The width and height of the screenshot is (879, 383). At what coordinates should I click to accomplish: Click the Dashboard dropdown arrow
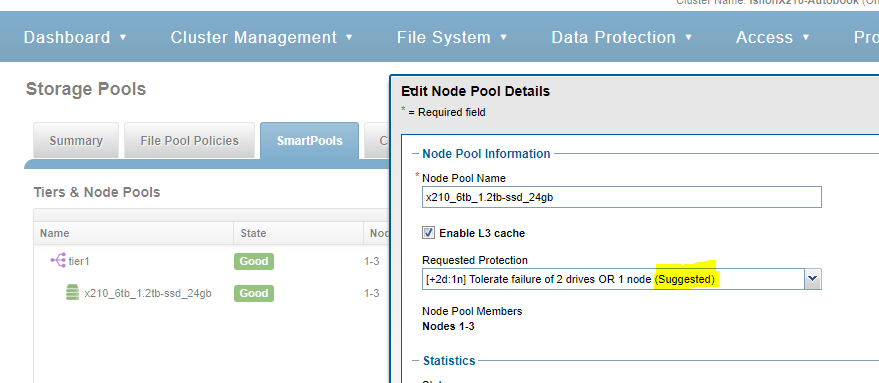coord(123,38)
